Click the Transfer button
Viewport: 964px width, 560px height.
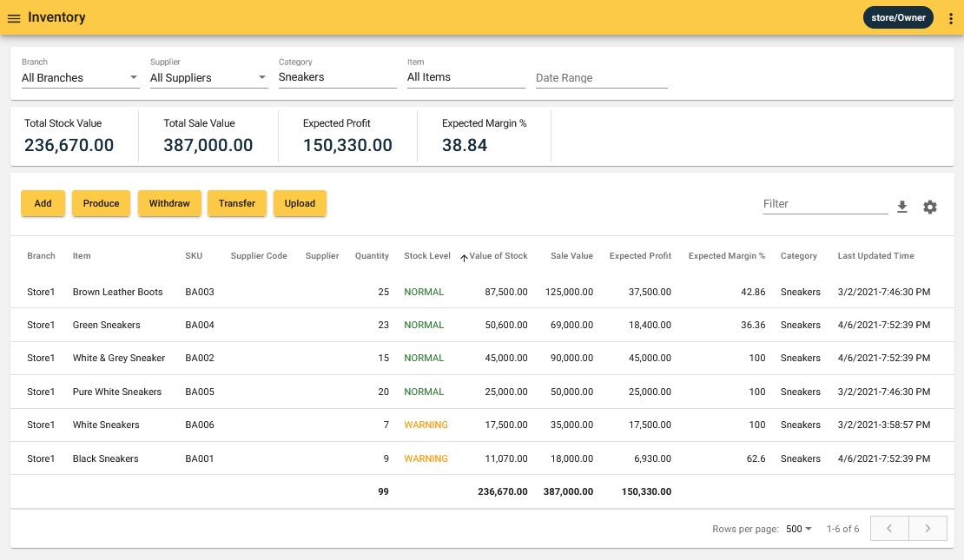pos(237,203)
